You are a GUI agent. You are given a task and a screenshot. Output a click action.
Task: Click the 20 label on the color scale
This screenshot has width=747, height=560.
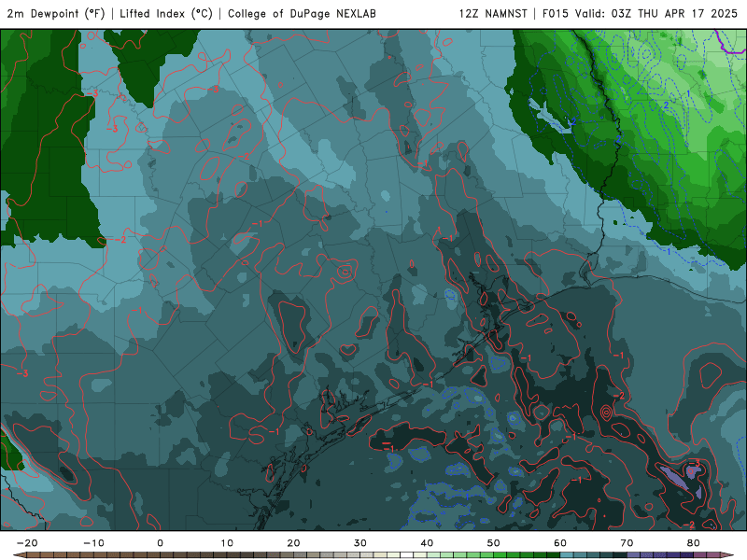(293, 543)
